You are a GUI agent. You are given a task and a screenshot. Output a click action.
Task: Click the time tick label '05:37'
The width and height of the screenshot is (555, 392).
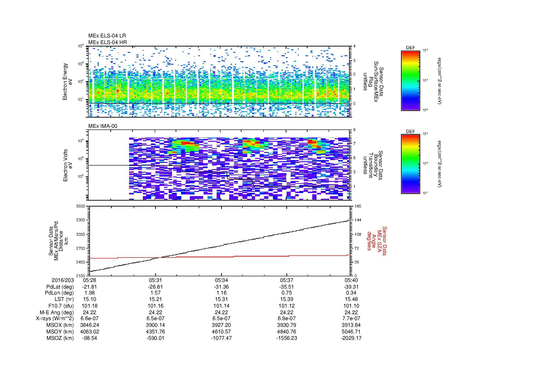click(286, 280)
